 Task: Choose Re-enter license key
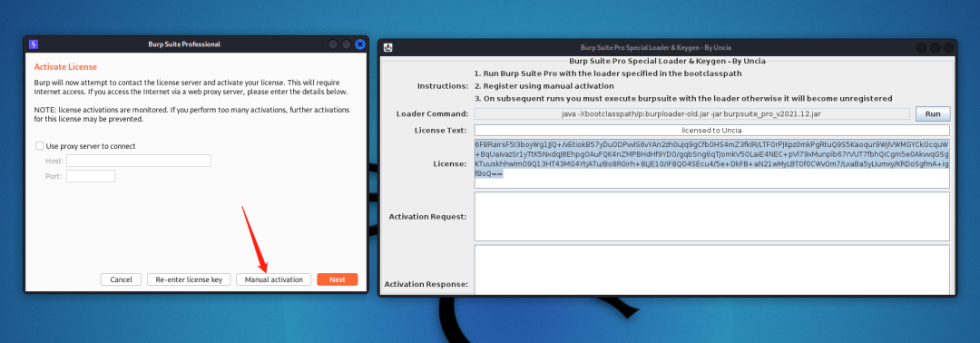coord(190,279)
